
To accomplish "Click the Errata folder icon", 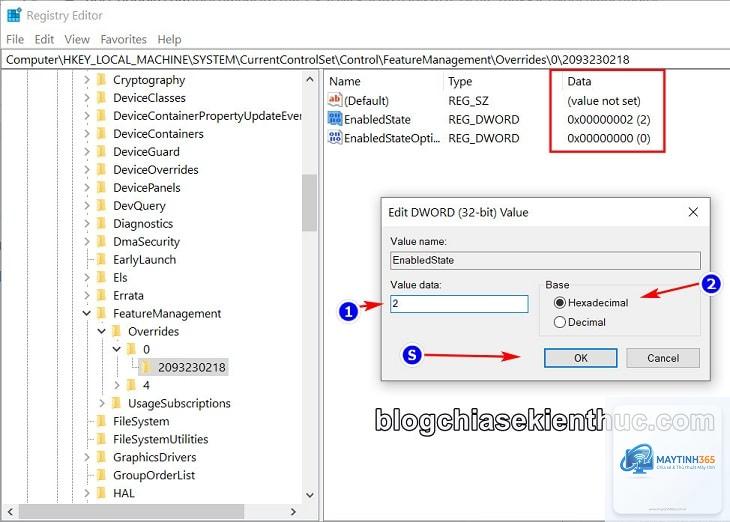I will pos(102,296).
